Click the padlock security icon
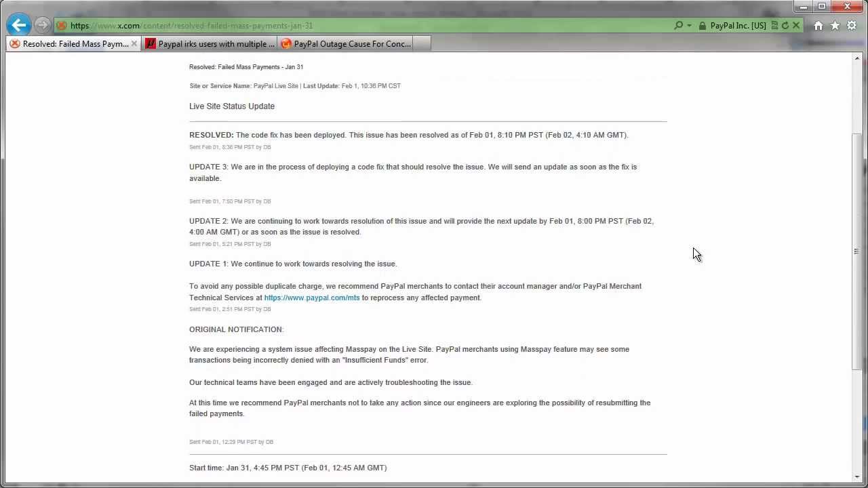The height and width of the screenshot is (488, 868). pos(703,26)
